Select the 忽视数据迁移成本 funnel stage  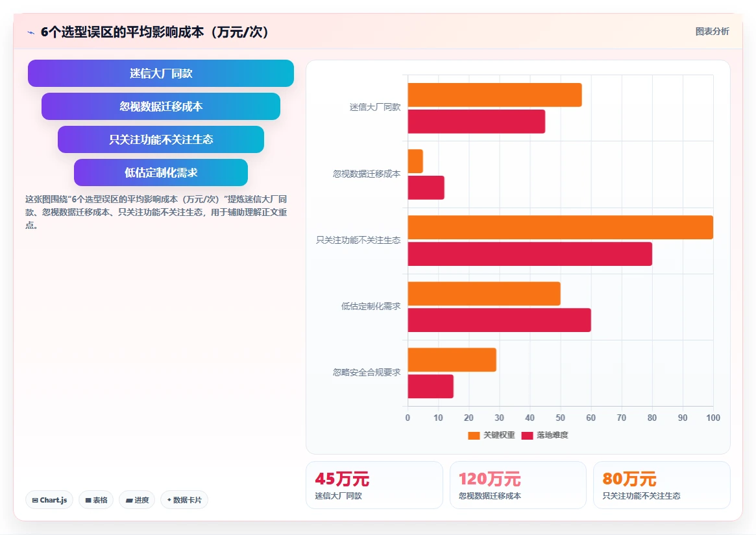tap(161, 106)
